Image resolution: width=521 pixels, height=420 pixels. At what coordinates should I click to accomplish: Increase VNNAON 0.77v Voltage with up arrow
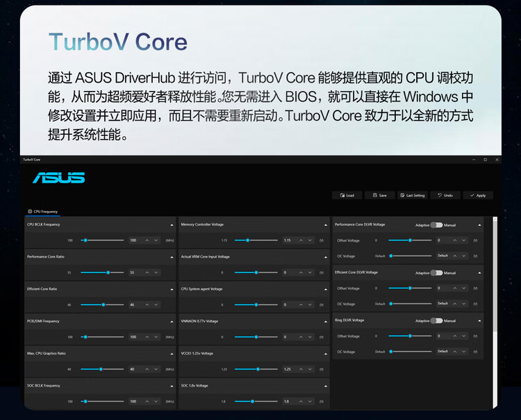click(301, 337)
